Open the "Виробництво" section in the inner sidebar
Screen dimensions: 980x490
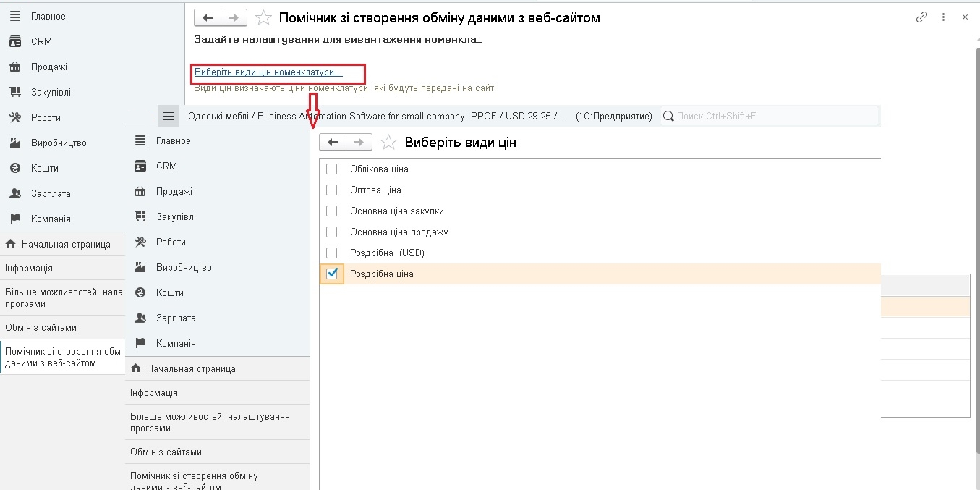click(x=184, y=267)
